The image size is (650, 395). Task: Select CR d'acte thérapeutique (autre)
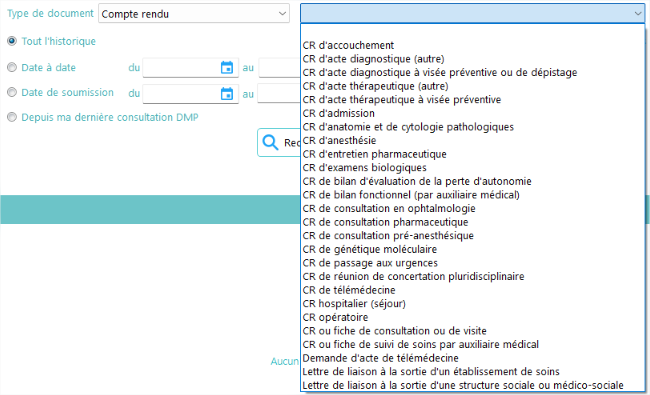click(473, 86)
